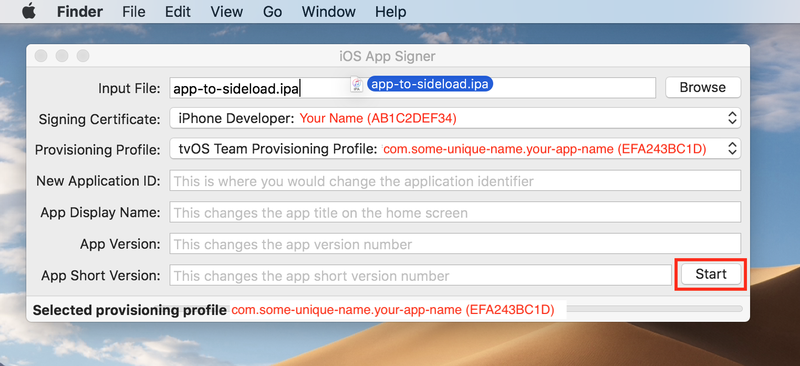The width and height of the screenshot is (800, 366).
Task: Open the Window menu
Action: pos(329,11)
